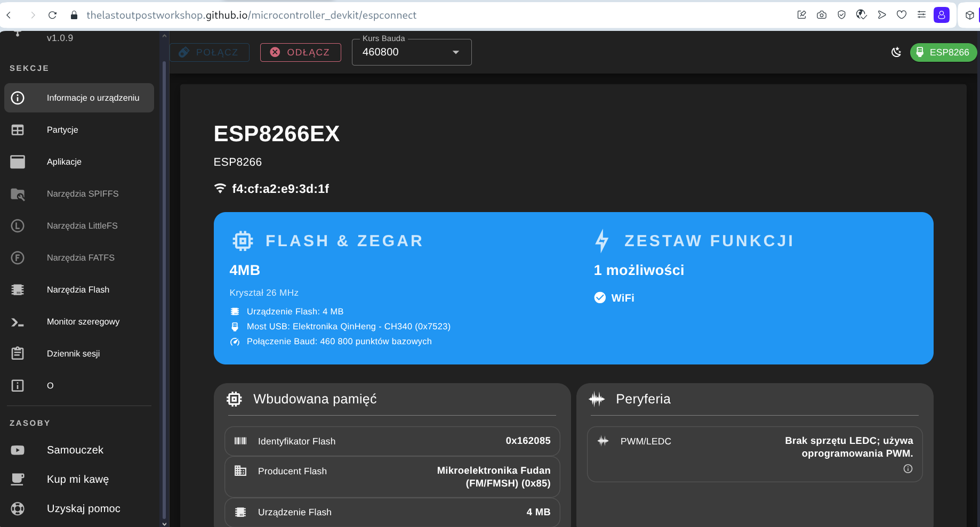Click the Dziennik sesji clipboard icon
The image size is (980, 527).
tap(18, 354)
